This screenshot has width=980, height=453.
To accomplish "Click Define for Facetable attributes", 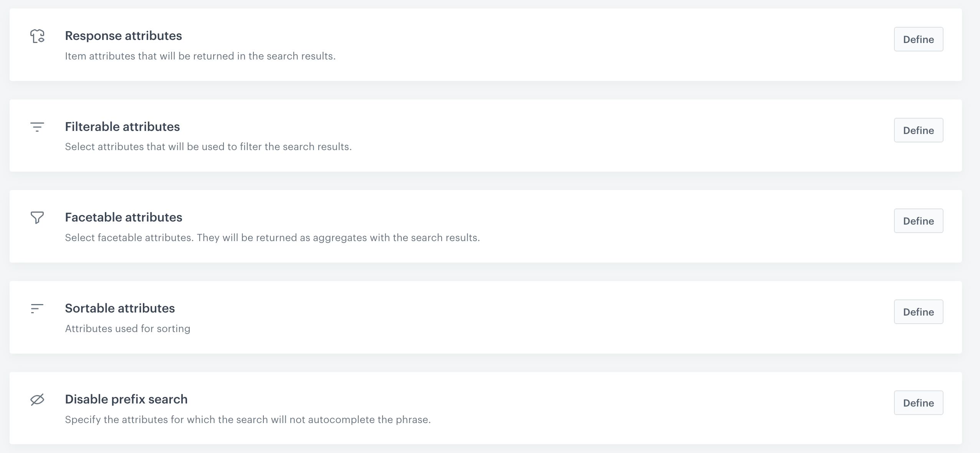I will (918, 221).
